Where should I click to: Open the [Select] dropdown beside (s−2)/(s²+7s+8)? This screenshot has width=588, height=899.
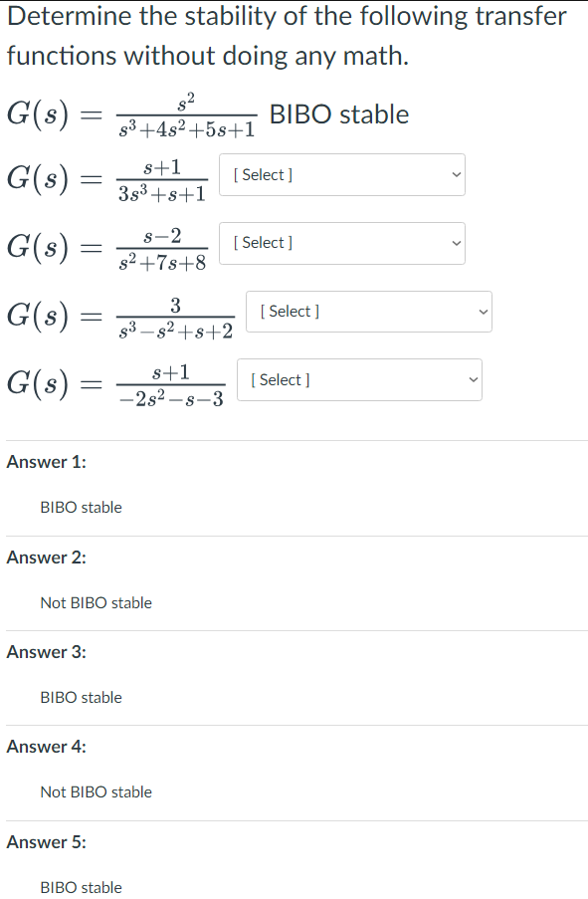point(341,243)
